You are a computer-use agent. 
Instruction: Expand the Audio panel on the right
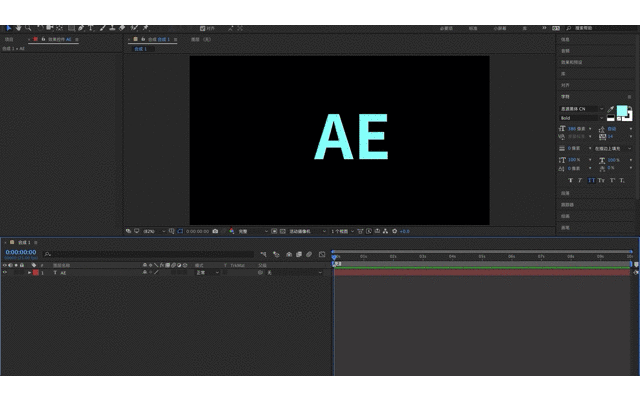(x=565, y=51)
